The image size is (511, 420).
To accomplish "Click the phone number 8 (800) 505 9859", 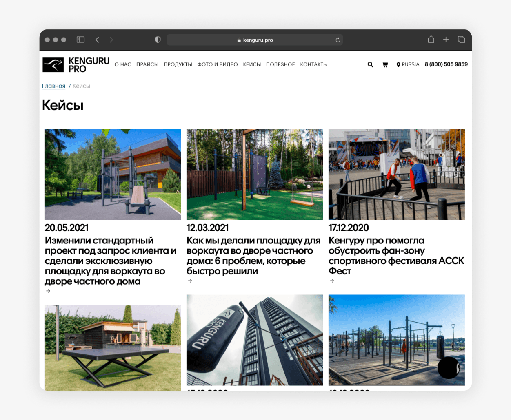I will click(446, 64).
